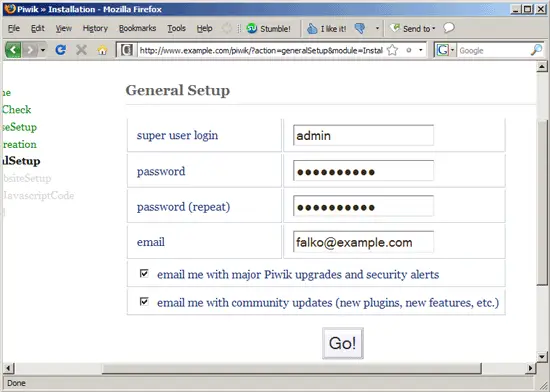Click the Back navigation arrow

[x=13, y=50]
